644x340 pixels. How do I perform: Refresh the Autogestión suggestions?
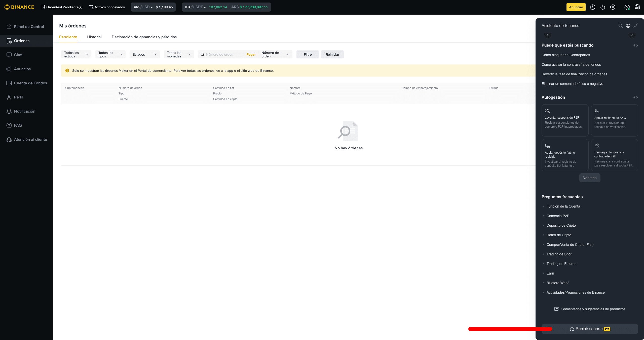(x=635, y=97)
